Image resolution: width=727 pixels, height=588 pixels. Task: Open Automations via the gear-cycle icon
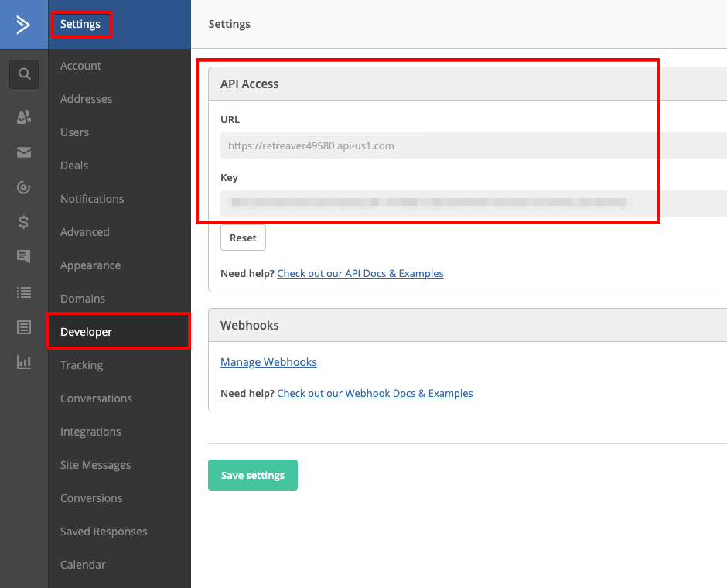(24, 187)
